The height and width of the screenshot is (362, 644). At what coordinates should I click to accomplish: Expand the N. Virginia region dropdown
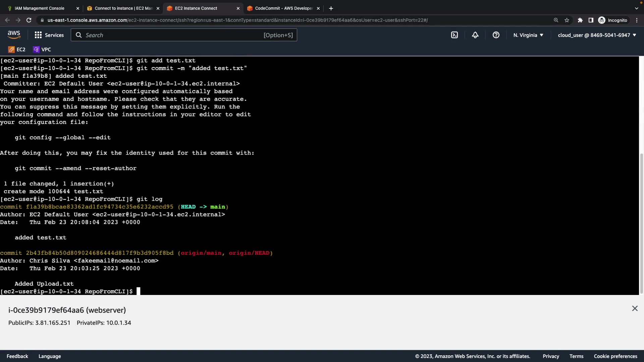click(528, 35)
